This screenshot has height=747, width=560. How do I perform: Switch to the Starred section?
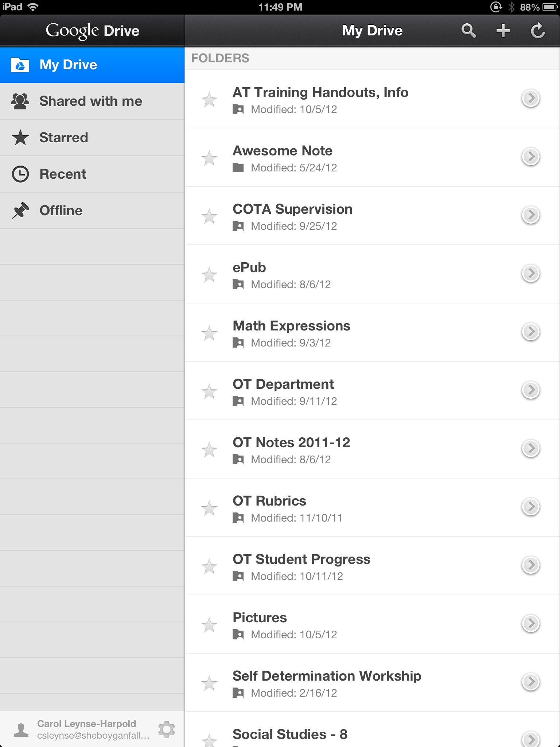(x=64, y=138)
